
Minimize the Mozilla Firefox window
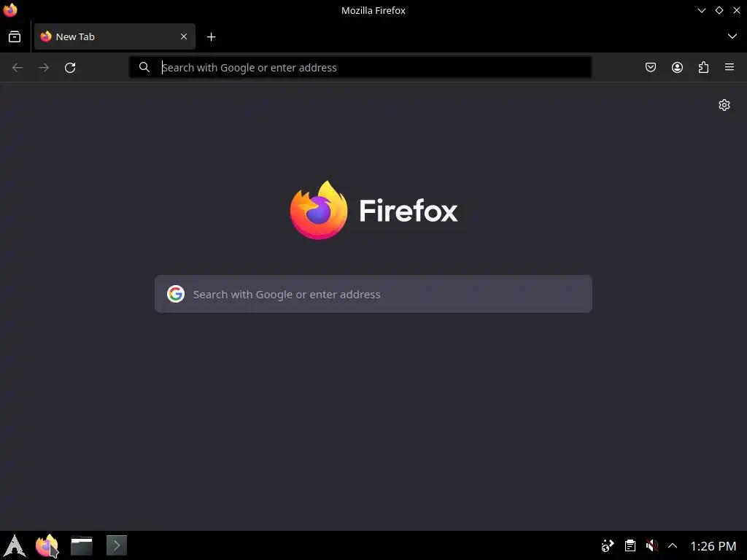tap(702, 10)
